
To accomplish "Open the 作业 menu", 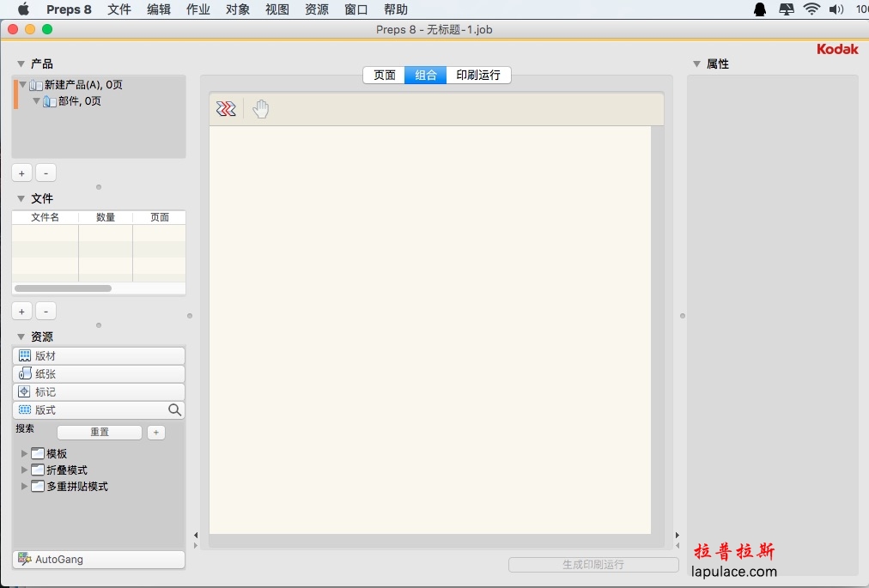I will (198, 9).
